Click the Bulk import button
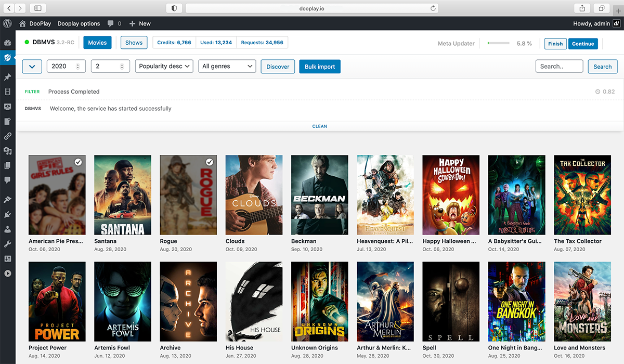 pyautogui.click(x=320, y=67)
